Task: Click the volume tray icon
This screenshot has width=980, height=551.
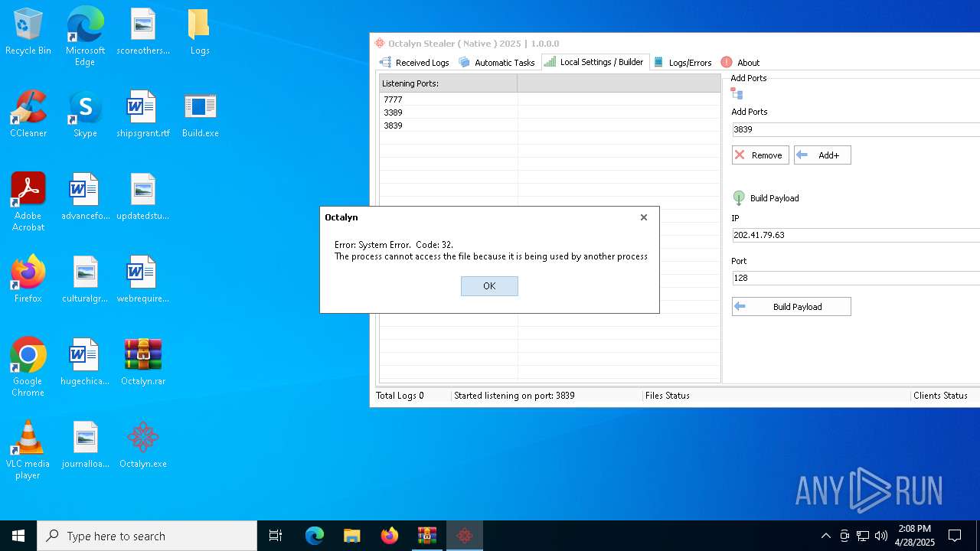Action: click(881, 536)
